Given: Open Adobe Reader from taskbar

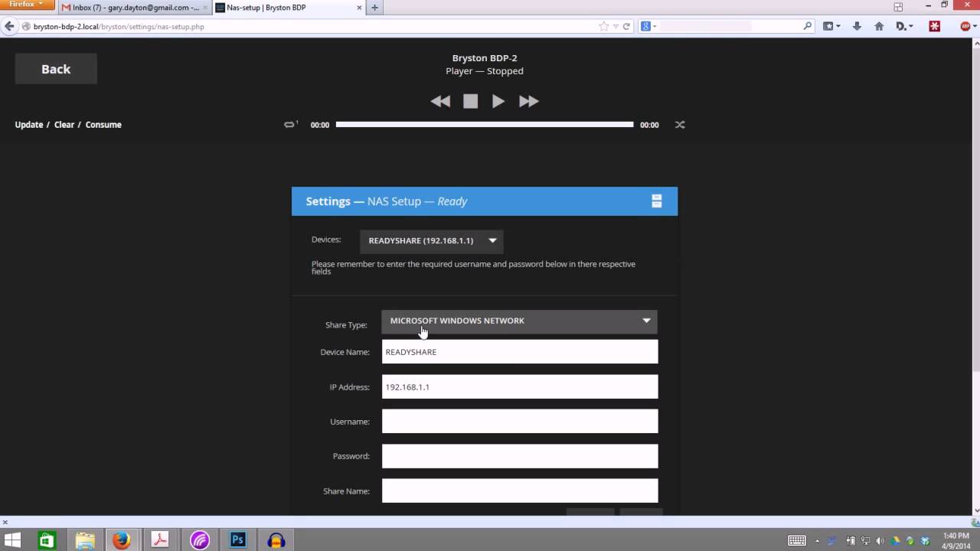Looking at the screenshot, I should pyautogui.click(x=160, y=540).
